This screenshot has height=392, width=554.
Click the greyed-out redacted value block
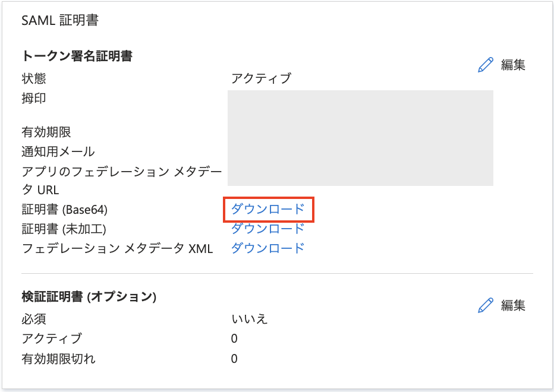coord(360,138)
